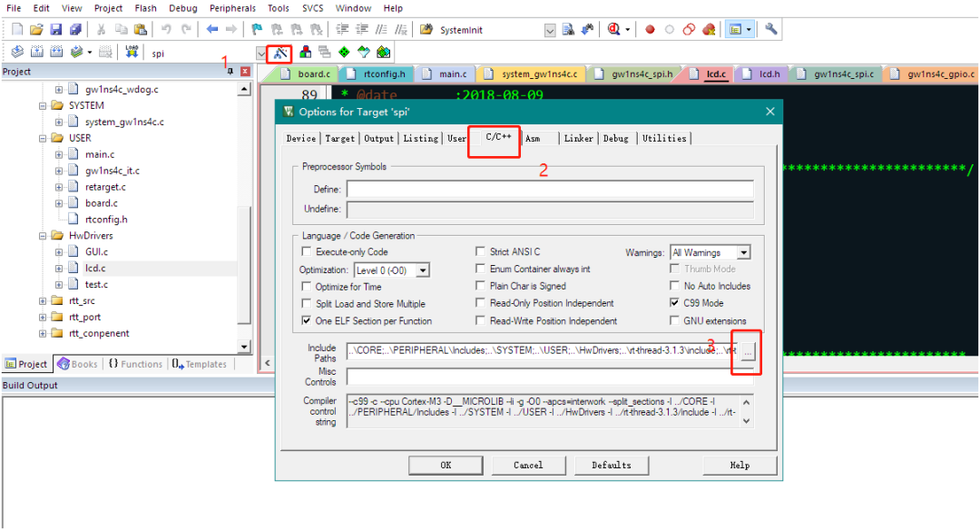Image resolution: width=980 pixels, height=530 pixels.
Task: Collapse the HwDrivers folder node
Action: click(43, 236)
